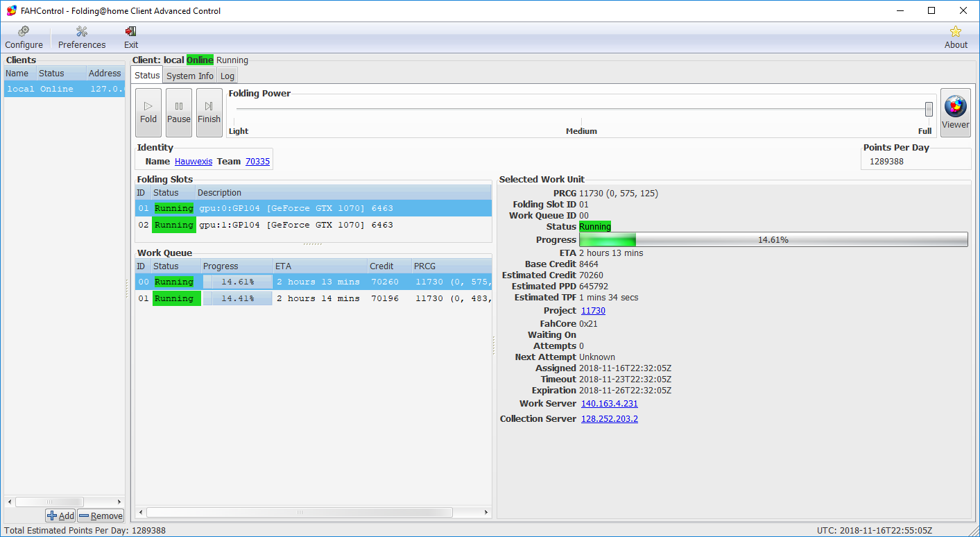Click the Base Credit value 8464
Image resolution: width=980 pixels, height=537 pixels.
(589, 264)
